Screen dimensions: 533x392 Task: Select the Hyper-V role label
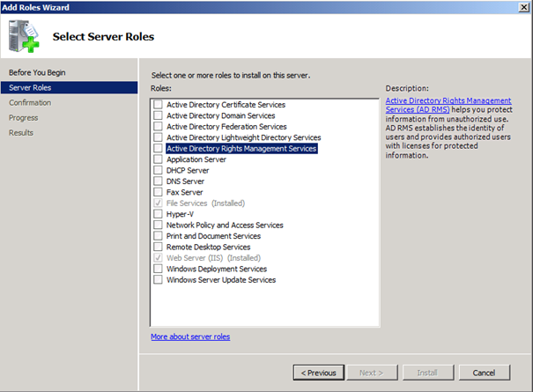(x=180, y=214)
